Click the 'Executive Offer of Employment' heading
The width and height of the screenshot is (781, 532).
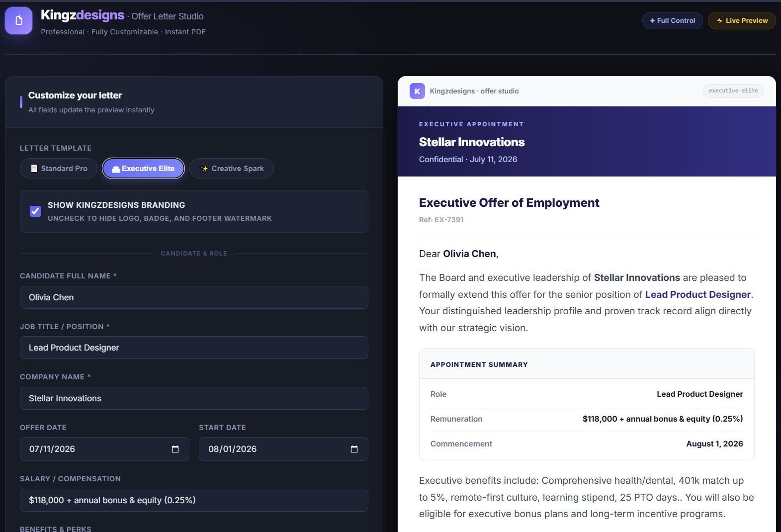coord(509,203)
